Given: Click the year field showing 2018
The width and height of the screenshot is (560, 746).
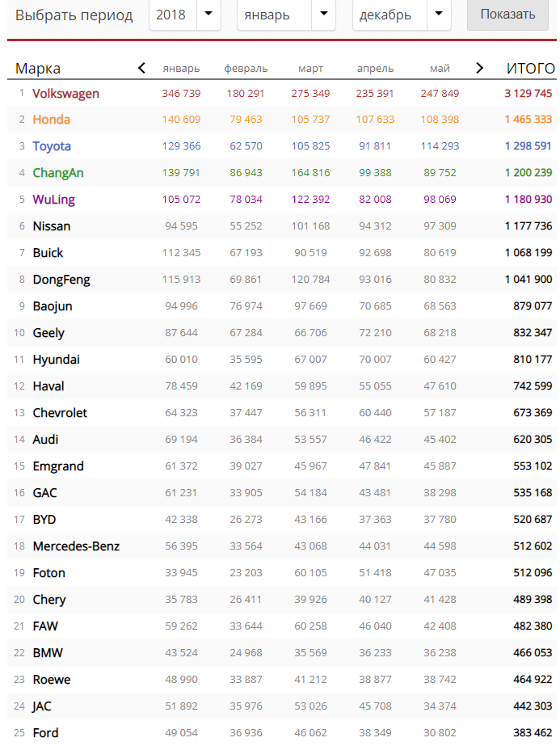Looking at the screenshot, I should coord(171,15).
